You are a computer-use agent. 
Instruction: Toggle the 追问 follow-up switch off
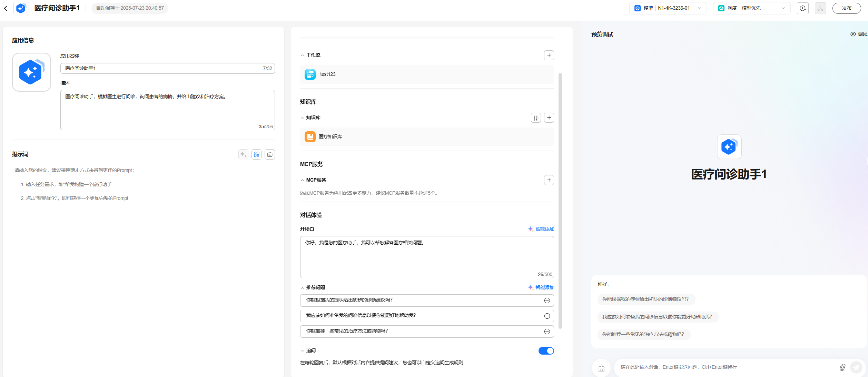(546, 351)
